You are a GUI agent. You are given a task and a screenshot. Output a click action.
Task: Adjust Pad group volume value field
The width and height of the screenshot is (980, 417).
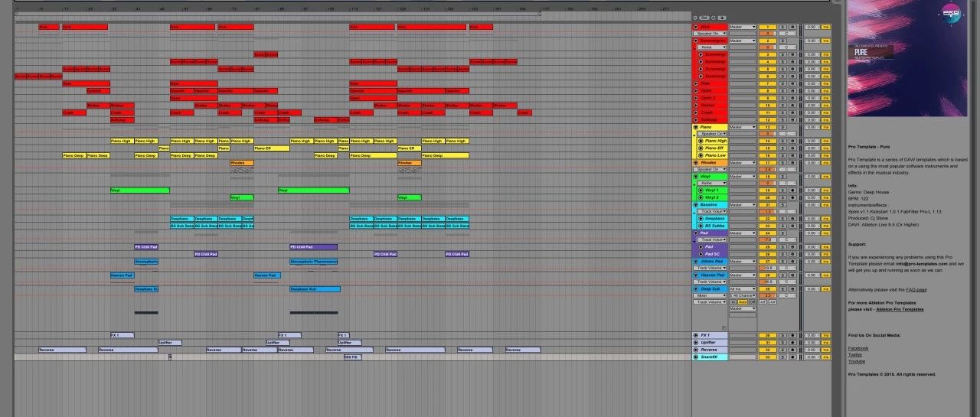(767, 240)
